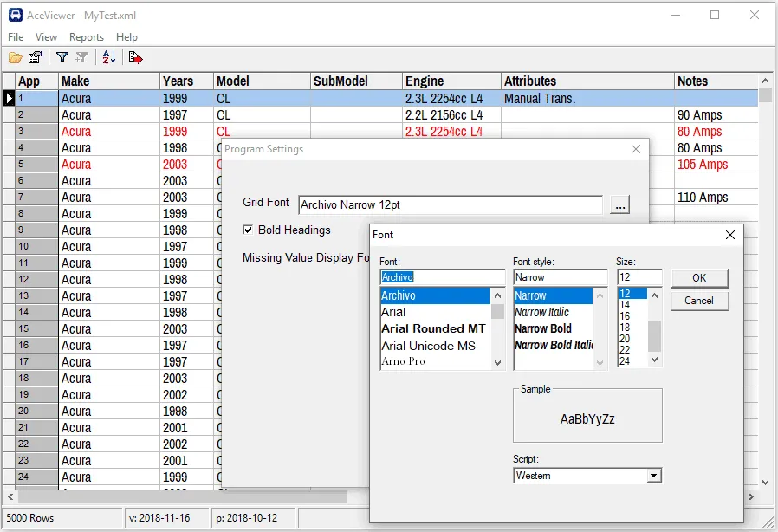Open the Reports menu
778x532 pixels.
tap(87, 37)
